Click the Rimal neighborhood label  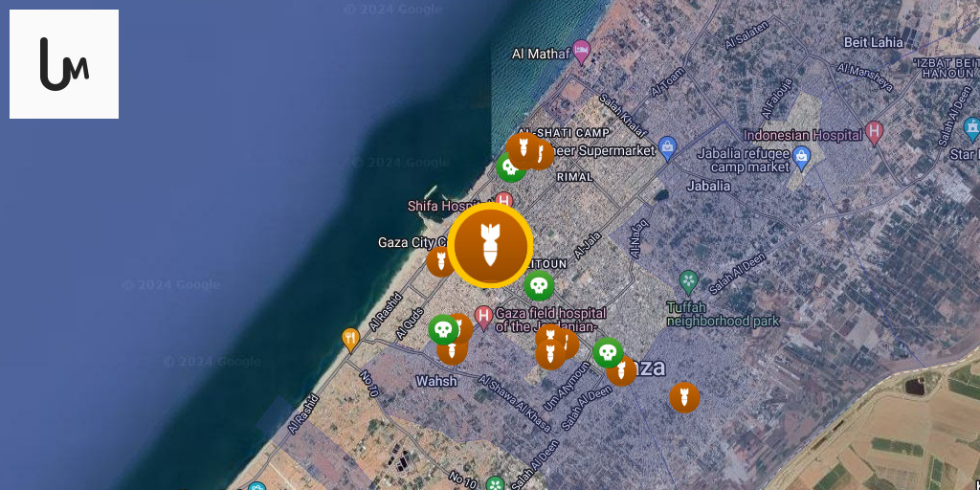pyautogui.click(x=574, y=177)
